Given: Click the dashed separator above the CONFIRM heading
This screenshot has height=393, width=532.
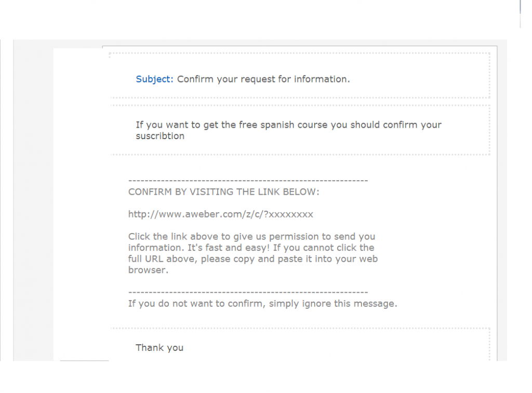Looking at the screenshot, I should pyautogui.click(x=248, y=181).
